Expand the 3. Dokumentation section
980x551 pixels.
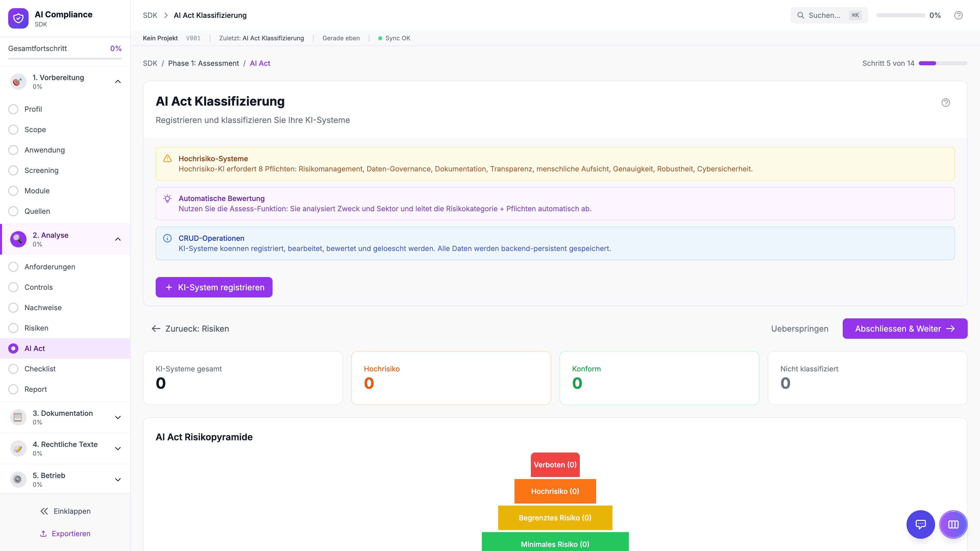(118, 417)
